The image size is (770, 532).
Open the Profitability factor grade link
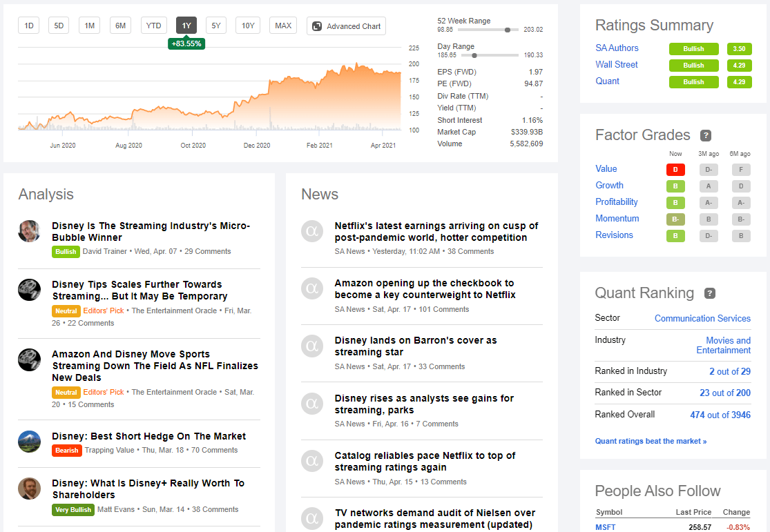pyautogui.click(x=616, y=202)
